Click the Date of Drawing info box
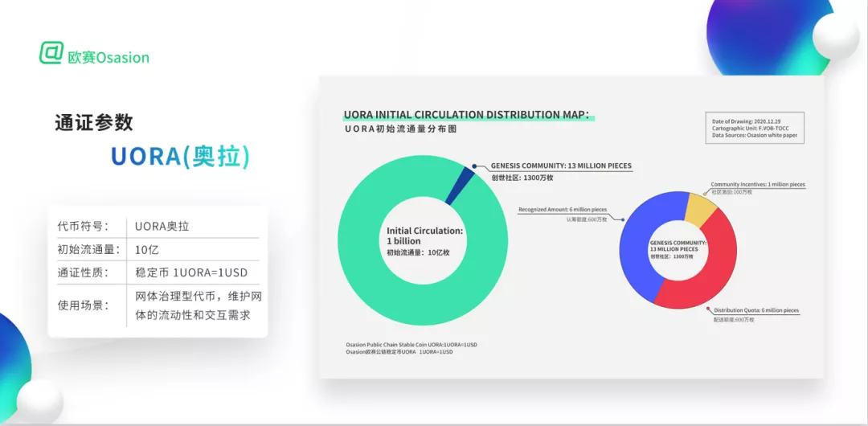 click(x=755, y=128)
